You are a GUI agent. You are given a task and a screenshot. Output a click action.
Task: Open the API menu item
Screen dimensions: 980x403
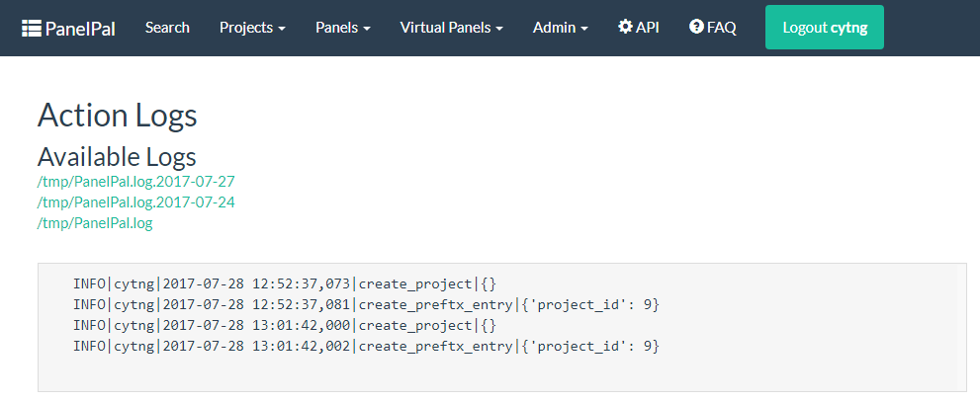point(639,28)
